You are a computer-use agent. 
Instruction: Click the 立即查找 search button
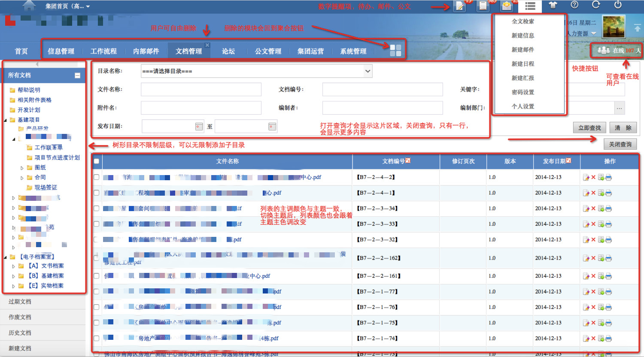click(x=589, y=128)
